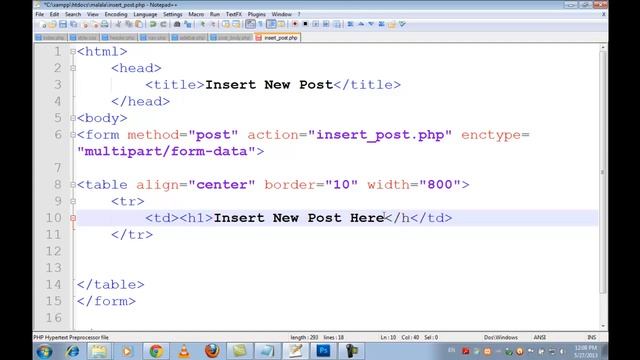Create a new file from the toolbar
Screen dimensions: 640x360
pyautogui.click(x=43, y=24)
